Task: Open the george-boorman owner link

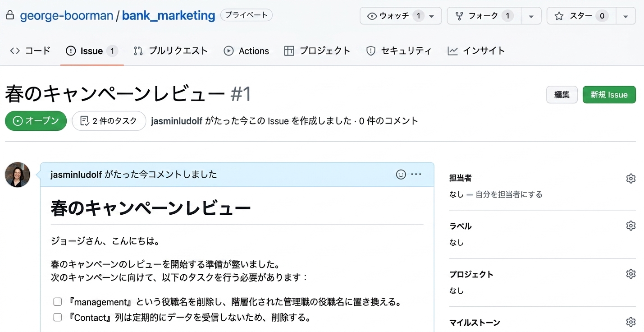Action: coord(67,16)
